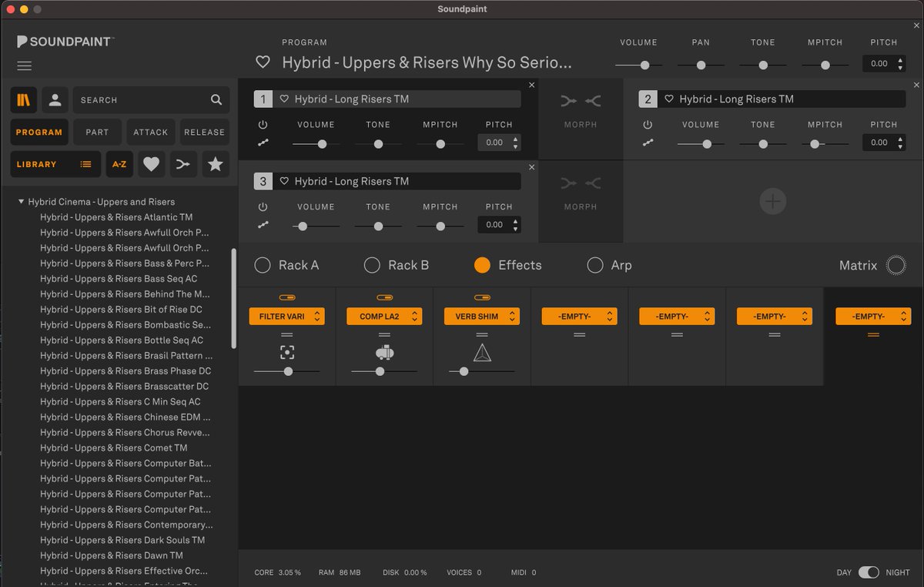Open FILTER VARI effect dropdown
Screen dimensions: 924x587
287,317
